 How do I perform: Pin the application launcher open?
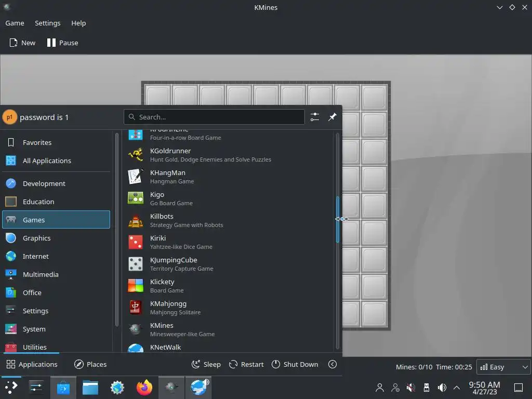[332, 117]
